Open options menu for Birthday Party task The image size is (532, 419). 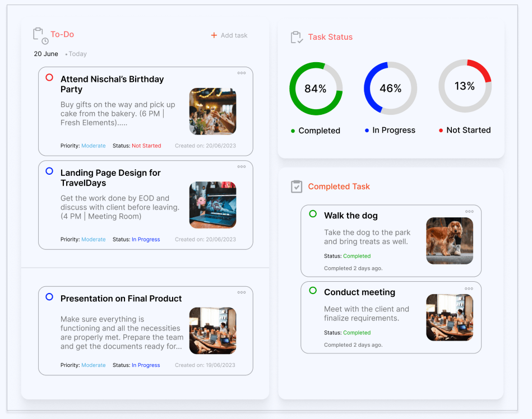(242, 73)
